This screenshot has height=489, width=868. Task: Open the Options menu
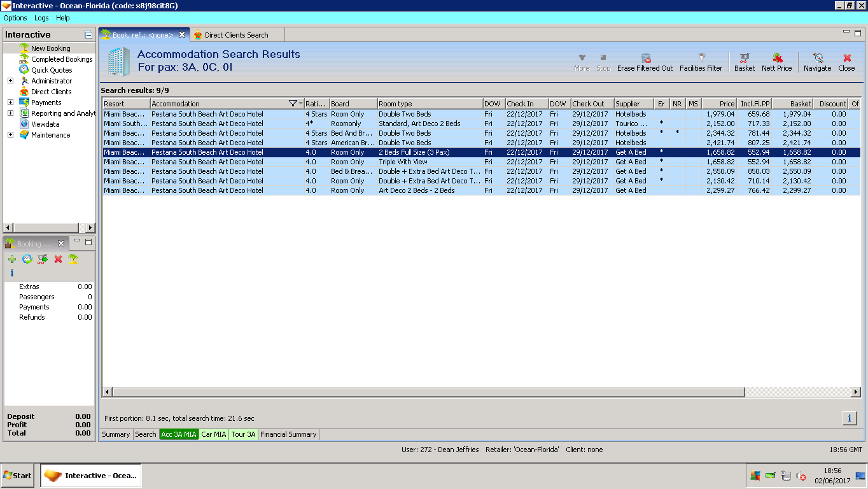click(15, 18)
